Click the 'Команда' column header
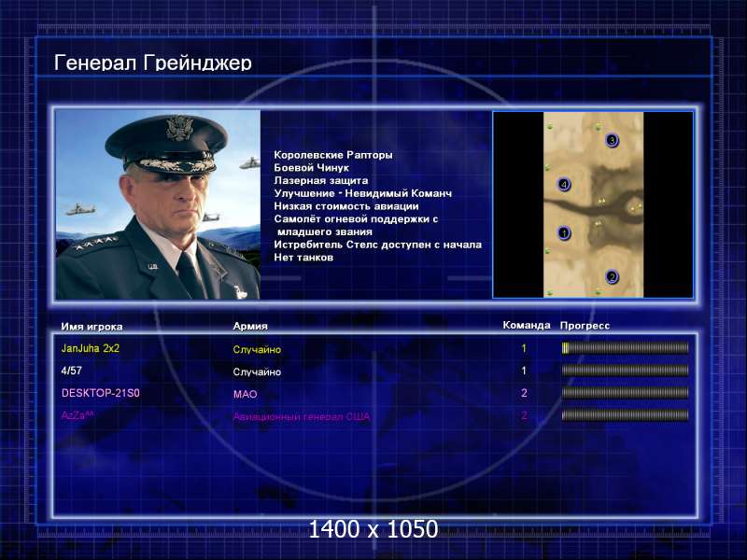This screenshot has height=560, width=747. 527,325
